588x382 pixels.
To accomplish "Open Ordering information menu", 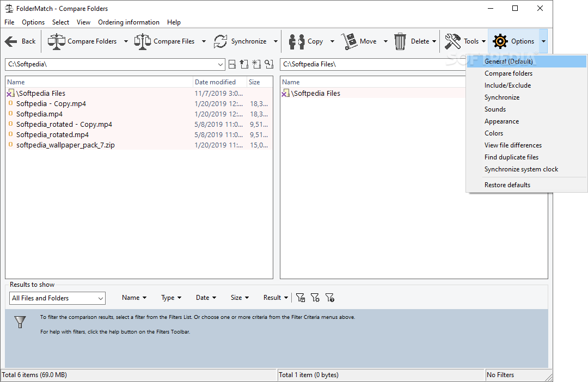I will pos(128,22).
